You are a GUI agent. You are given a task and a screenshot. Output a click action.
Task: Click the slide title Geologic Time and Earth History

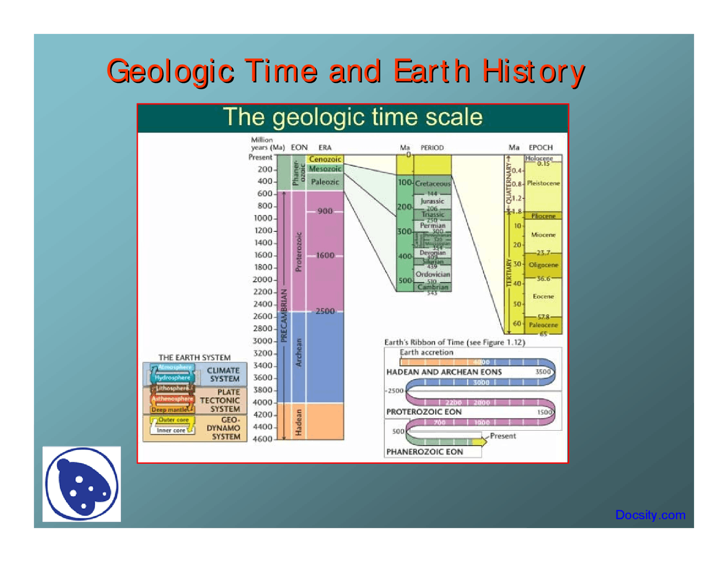pos(346,72)
